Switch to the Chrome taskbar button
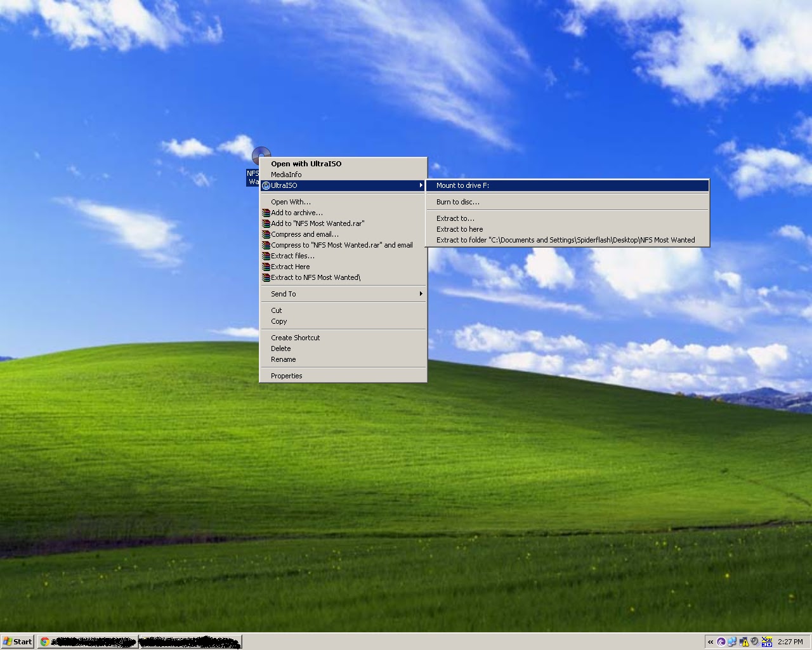This screenshot has height=650, width=812. tap(88, 642)
